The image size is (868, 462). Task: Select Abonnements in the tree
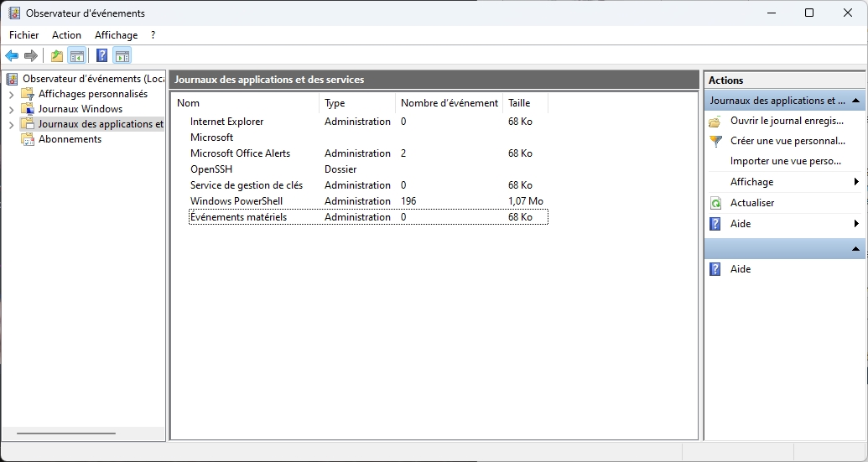click(70, 139)
